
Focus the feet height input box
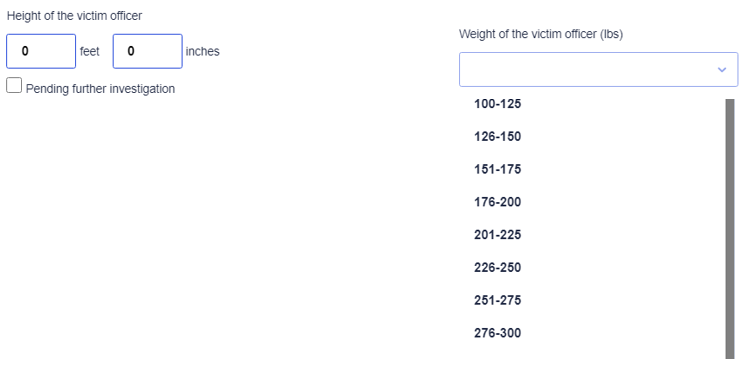[41, 51]
